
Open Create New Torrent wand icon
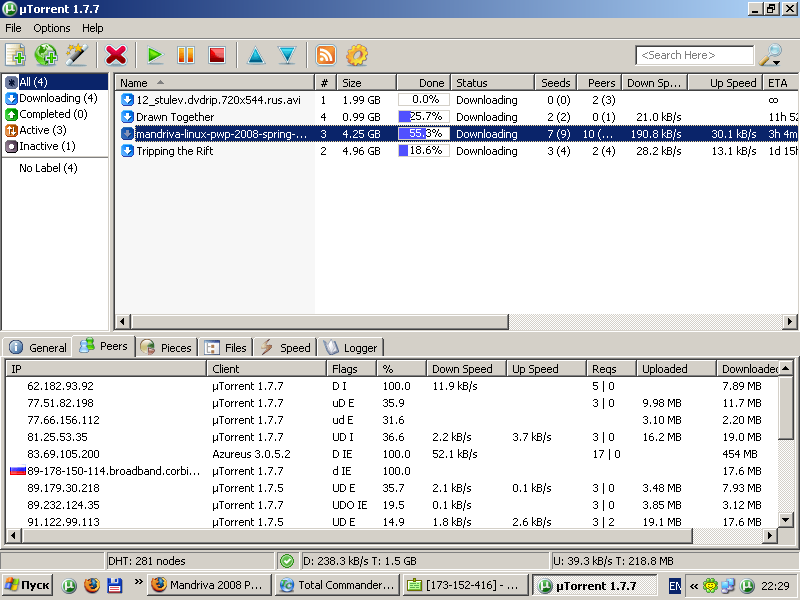pos(77,55)
